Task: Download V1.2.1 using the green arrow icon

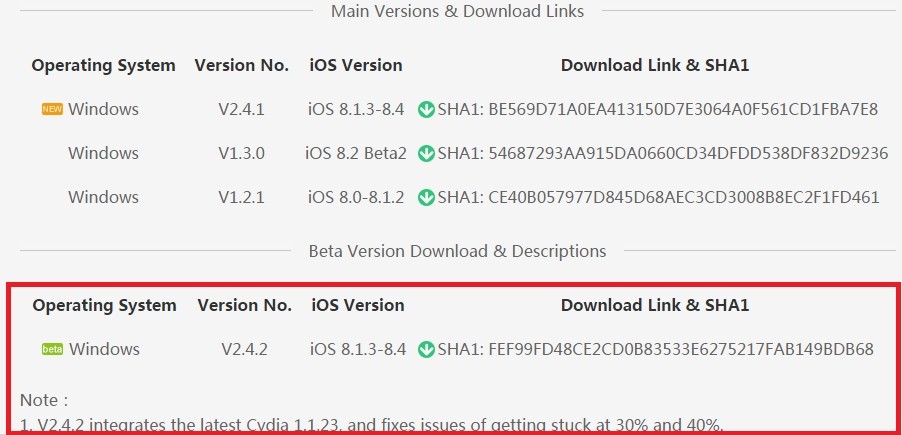Action: [x=426, y=197]
